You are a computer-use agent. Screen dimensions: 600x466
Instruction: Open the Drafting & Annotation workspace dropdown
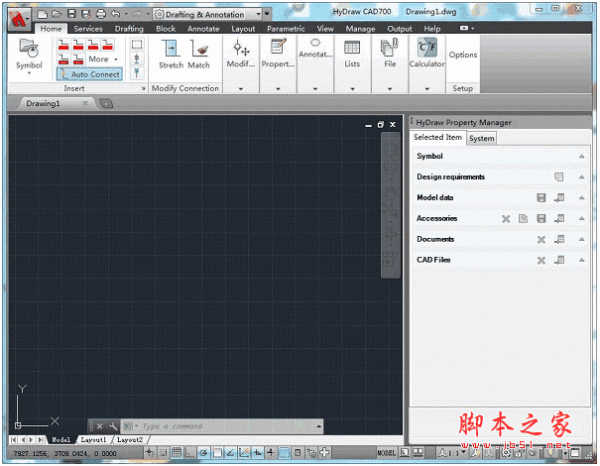(261, 14)
